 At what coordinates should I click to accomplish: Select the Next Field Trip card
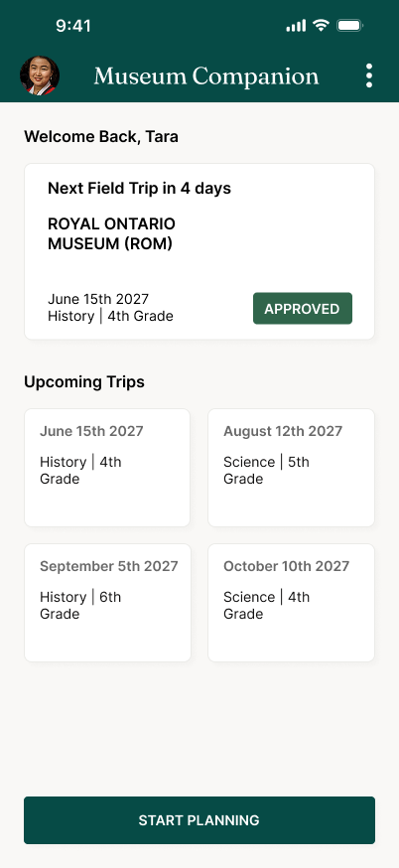(199, 251)
